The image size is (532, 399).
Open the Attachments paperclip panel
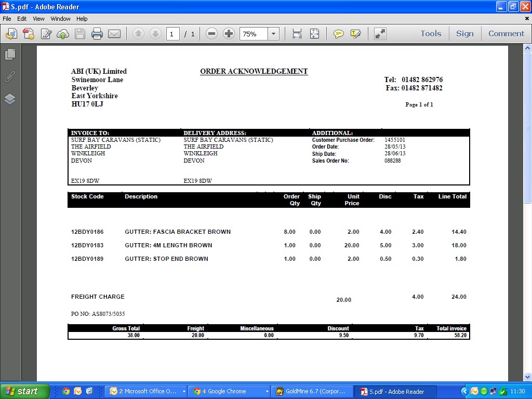click(10, 76)
